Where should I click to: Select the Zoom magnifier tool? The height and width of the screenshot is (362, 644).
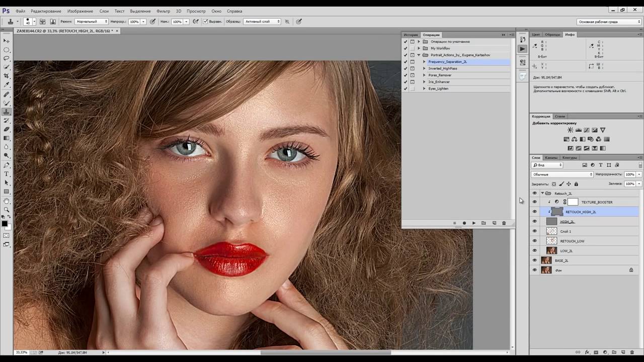pos(7,209)
